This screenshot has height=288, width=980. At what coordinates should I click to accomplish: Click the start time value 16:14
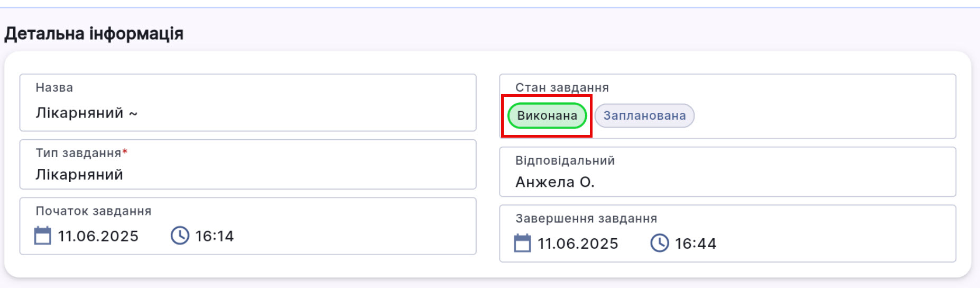(215, 236)
